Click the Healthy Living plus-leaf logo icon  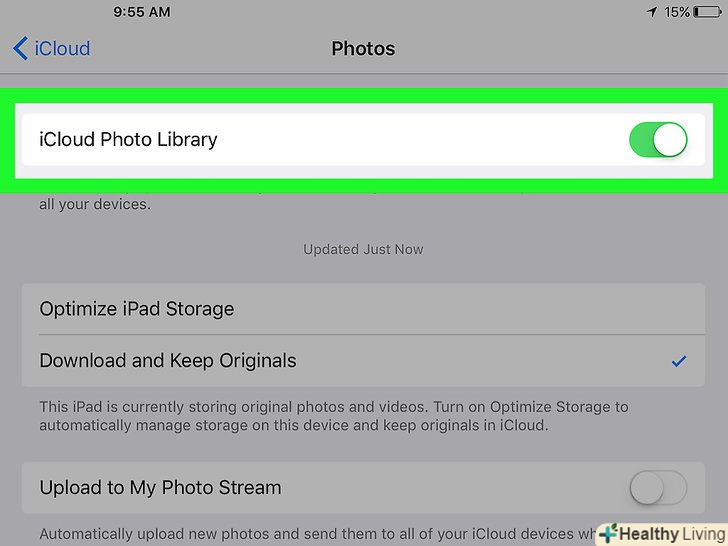[x=607, y=533]
